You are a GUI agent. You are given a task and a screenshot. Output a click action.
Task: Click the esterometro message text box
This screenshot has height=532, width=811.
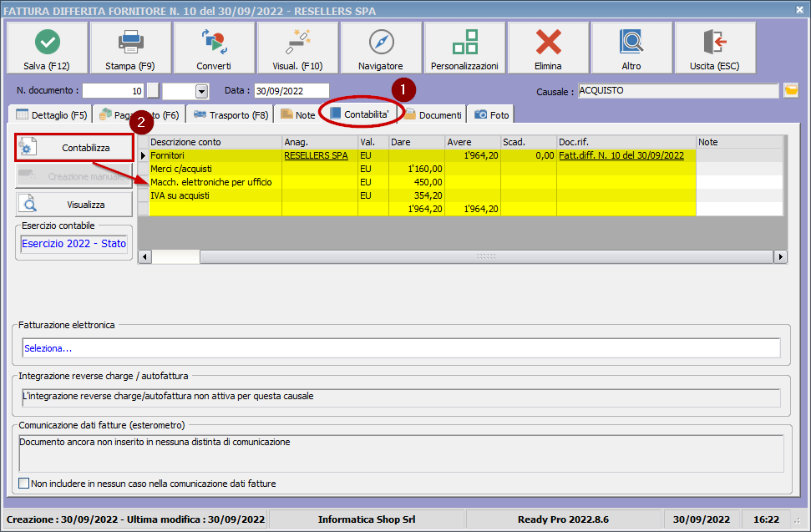pos(402,453)
